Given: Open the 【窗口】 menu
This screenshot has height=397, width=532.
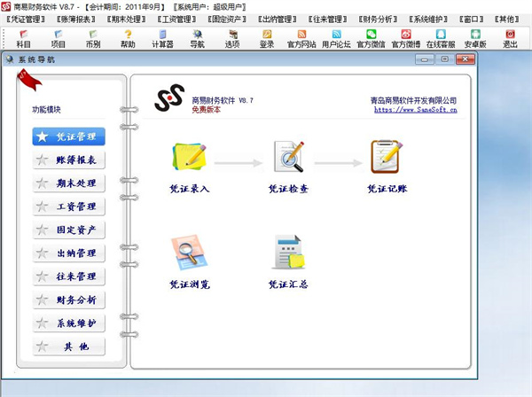Looking at the screenshot, I should [472, 19].
